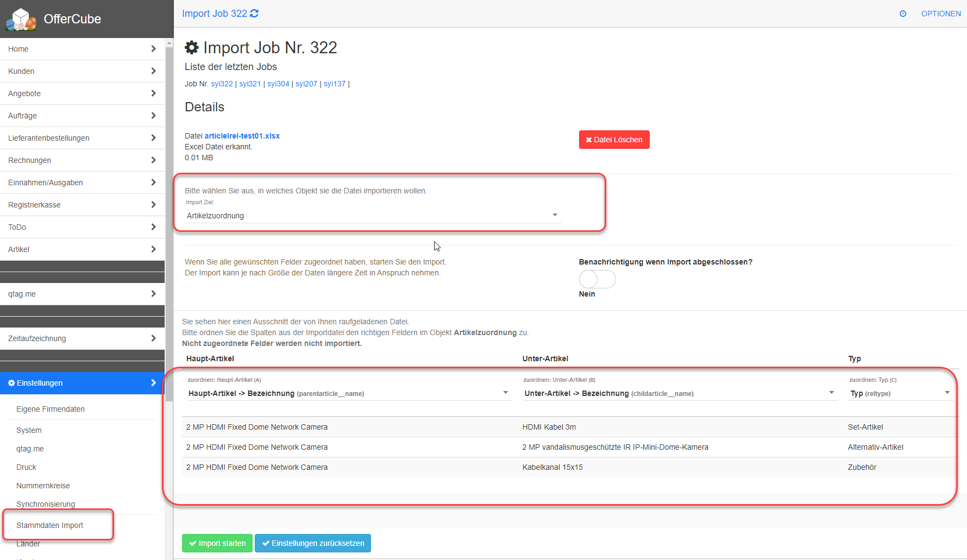The height and width of the screenshot is (560, 967).
Task: Click the arrow icon beside Registrierkasse
Action: point(153,205)
